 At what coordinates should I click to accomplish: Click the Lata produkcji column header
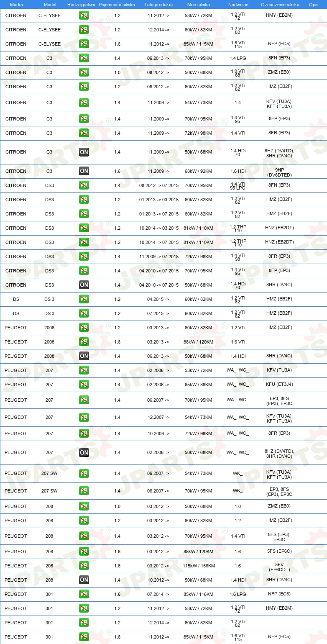click(x=159, y=4)
